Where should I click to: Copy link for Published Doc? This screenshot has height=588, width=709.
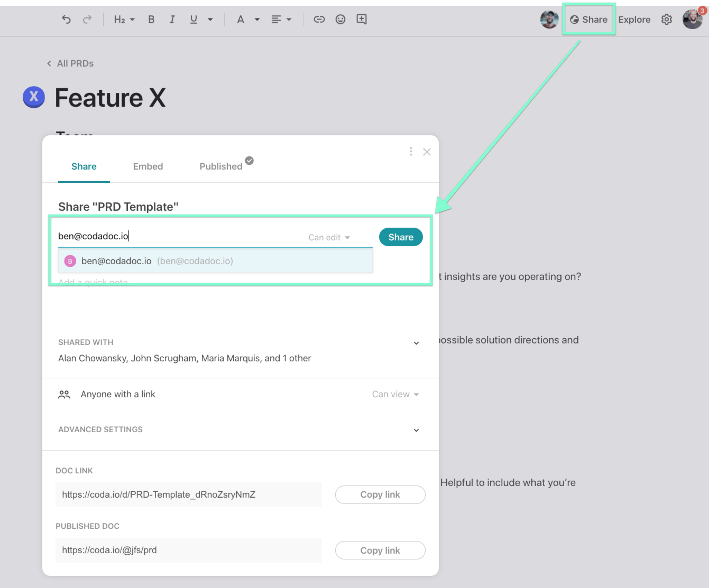(x=380, y=550)
